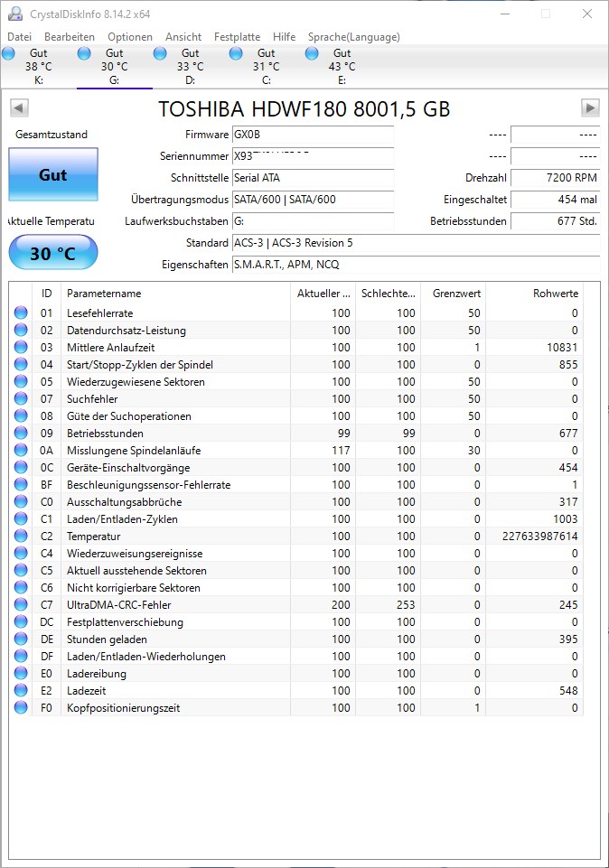Click the Eigenschaften field S.M.A.R.T., APM, NCQ
Screen dimensions: 609x868
(416, 264)
